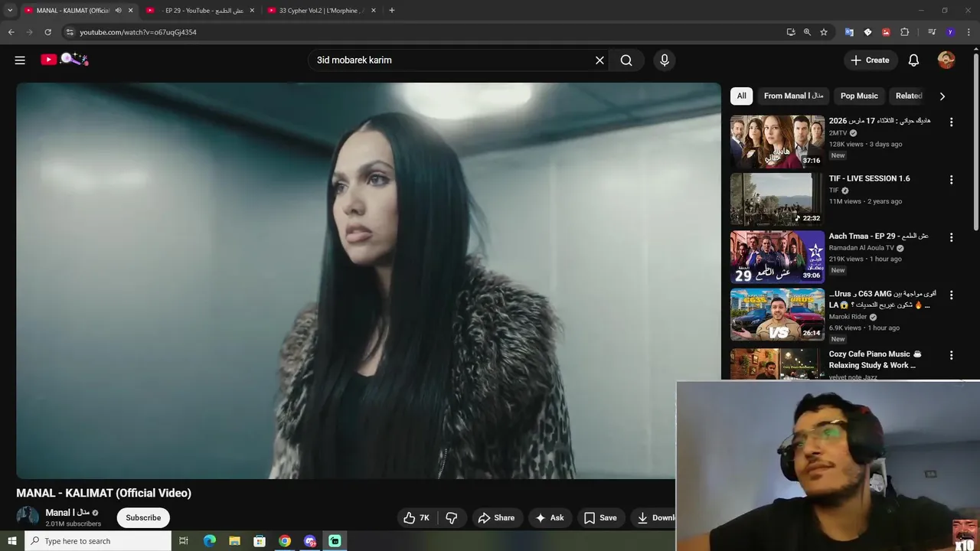Click the main video player
The width and height of the screenshot is (980, 551).
coord(368,281)
